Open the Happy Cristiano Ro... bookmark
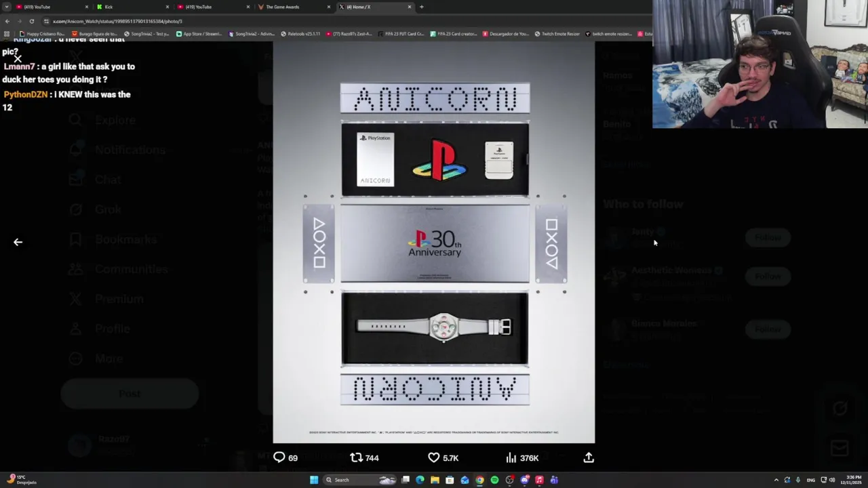The image size is (868, 488). tap(43, 34)
